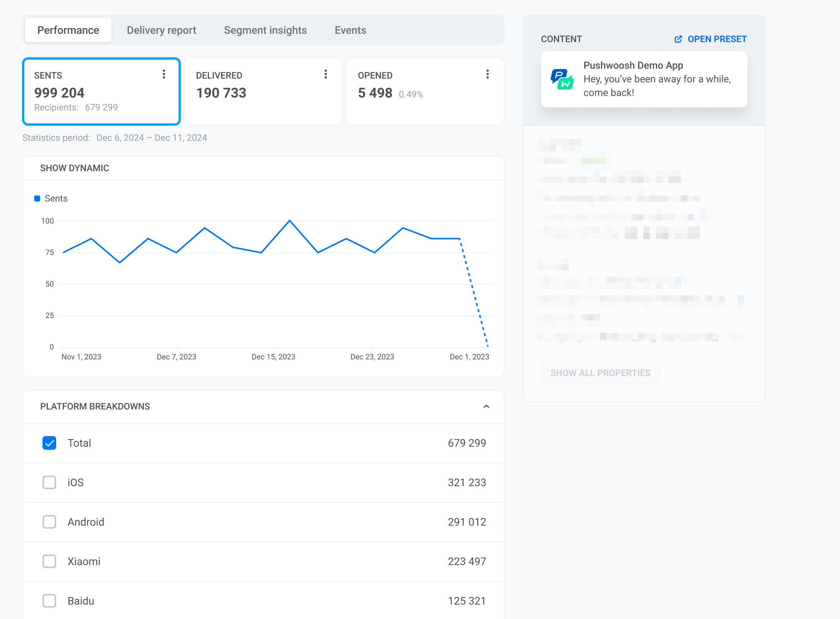
Task: Click the Pushwoosh app logo icon
Action: click(x=562, y=79)
